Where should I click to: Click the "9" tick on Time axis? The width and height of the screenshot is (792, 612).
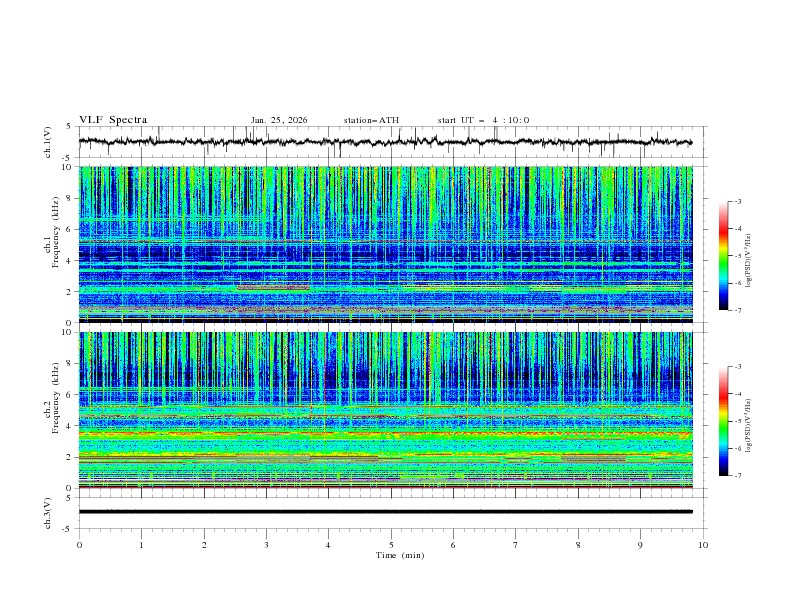click(640, 545)
